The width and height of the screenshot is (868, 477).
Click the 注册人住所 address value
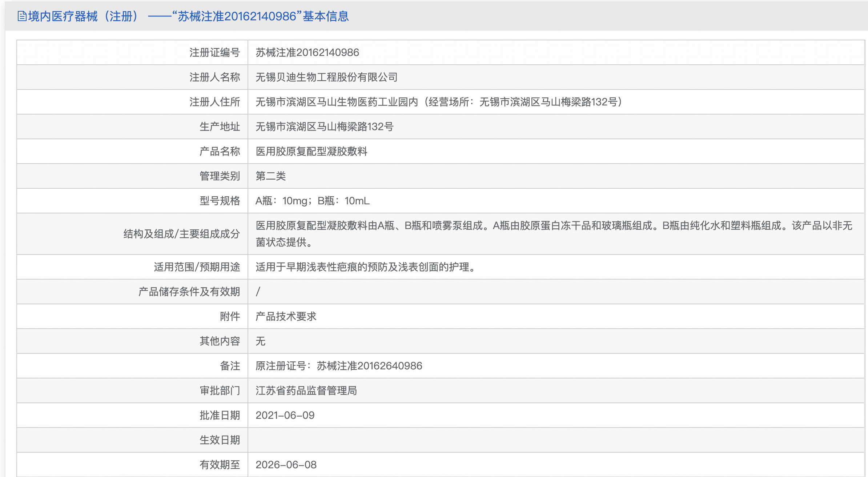(439, 102)
